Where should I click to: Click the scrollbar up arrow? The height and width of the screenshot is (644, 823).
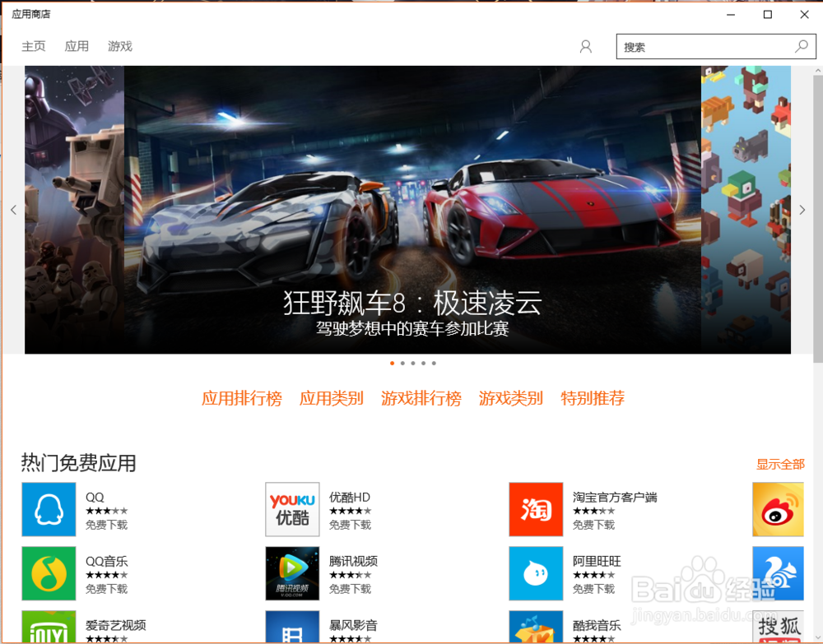click(818, 70)
